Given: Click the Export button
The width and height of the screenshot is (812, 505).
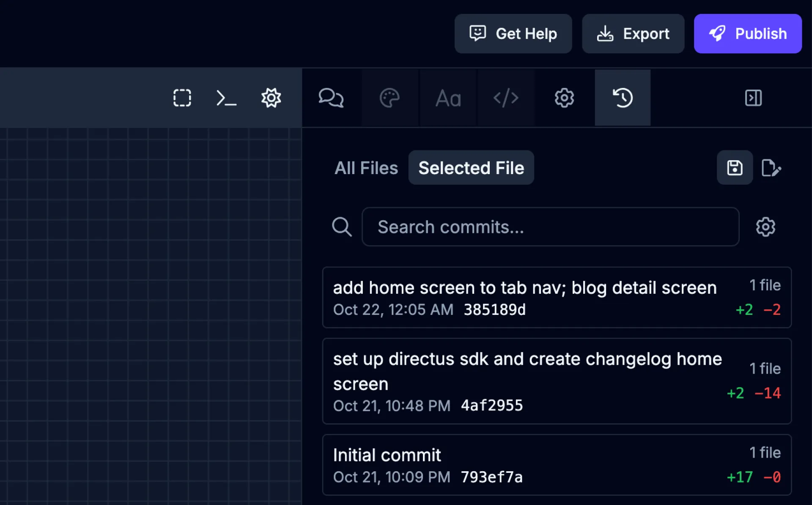Looking at the screenshot, I should (633, 34).
